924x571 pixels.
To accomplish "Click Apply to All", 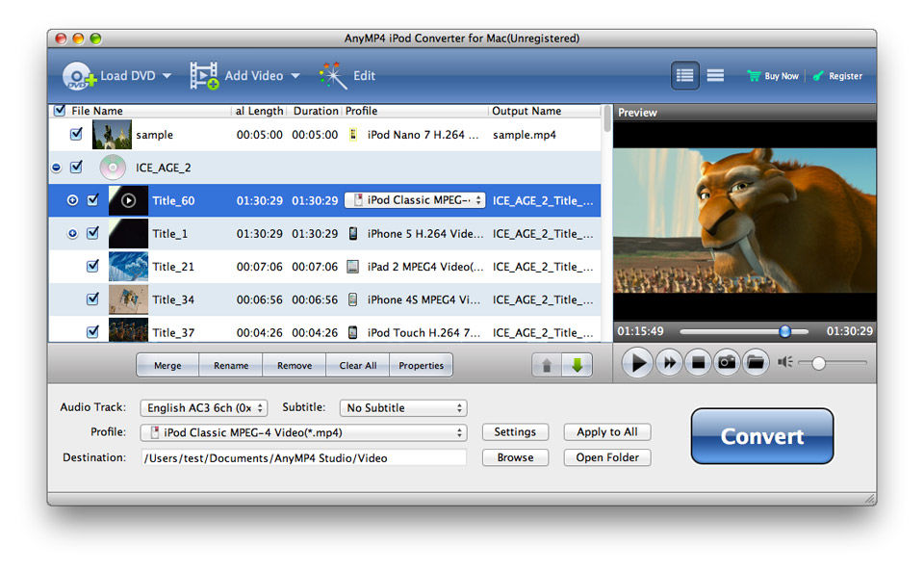I will pos(607,432).
